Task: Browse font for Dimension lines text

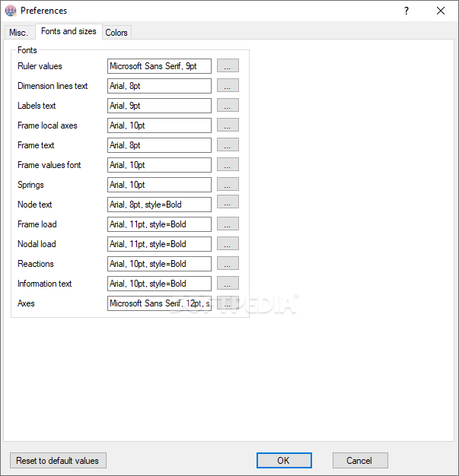Action: pyautogui.click(x=228, y=86)
